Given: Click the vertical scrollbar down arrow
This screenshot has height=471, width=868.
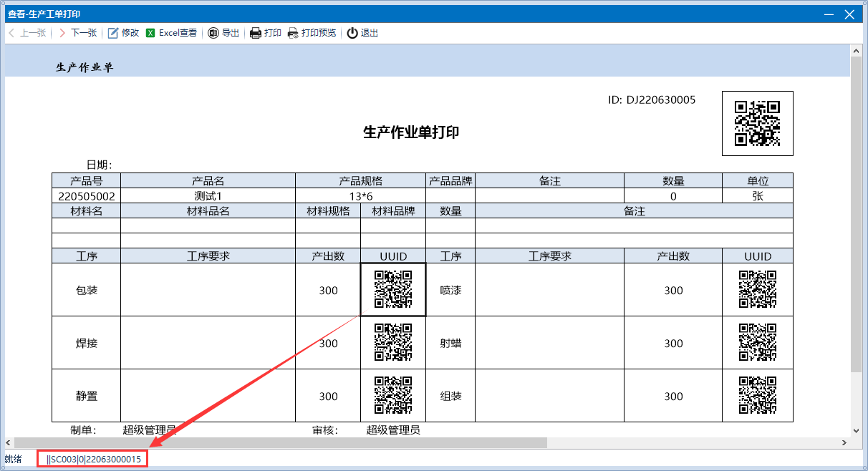Looking at the screenshot, I should (855, 431).
